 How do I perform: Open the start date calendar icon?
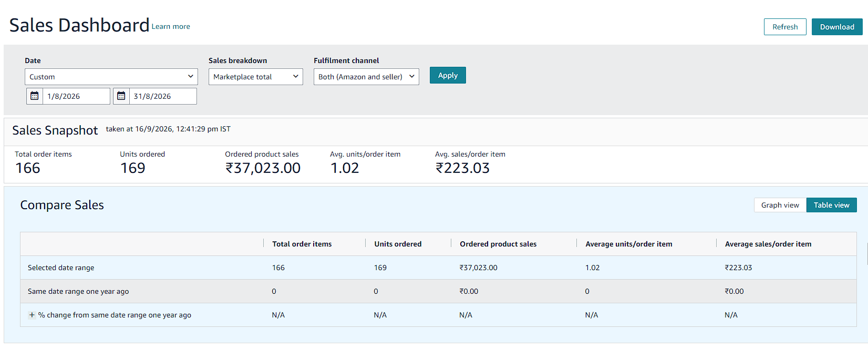(35, 96)
